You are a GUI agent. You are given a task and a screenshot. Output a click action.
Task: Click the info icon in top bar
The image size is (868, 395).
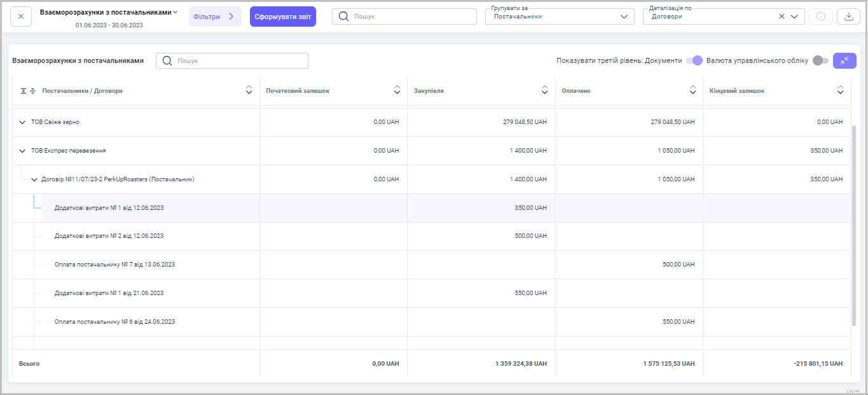(820, 17)
